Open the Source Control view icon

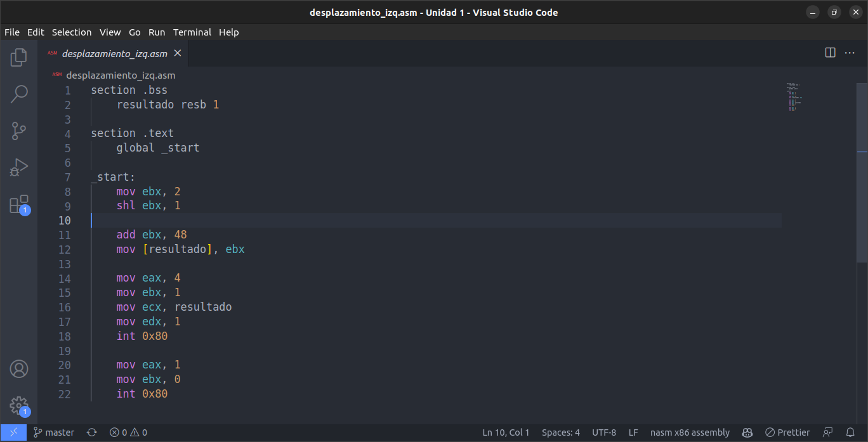point(19,131)
